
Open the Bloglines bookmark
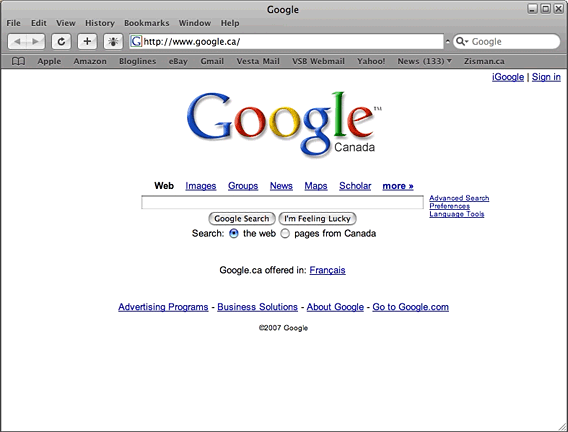(x=138, y=61)
